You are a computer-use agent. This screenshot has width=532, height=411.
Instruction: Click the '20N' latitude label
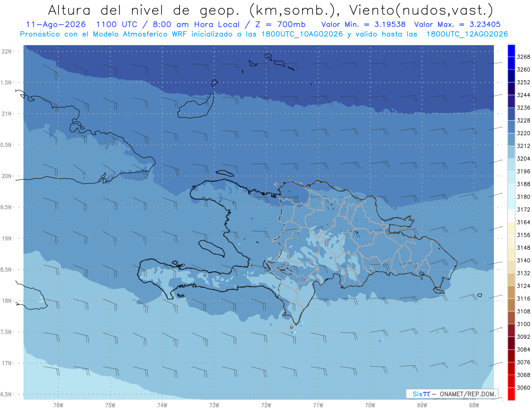tap(7, 176)
